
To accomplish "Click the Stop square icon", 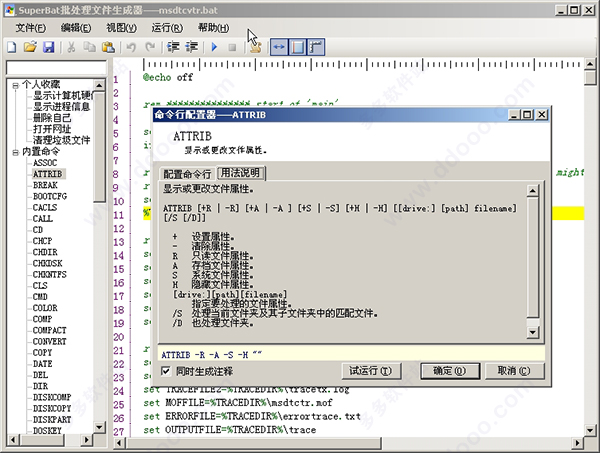I will coord(232,47).
